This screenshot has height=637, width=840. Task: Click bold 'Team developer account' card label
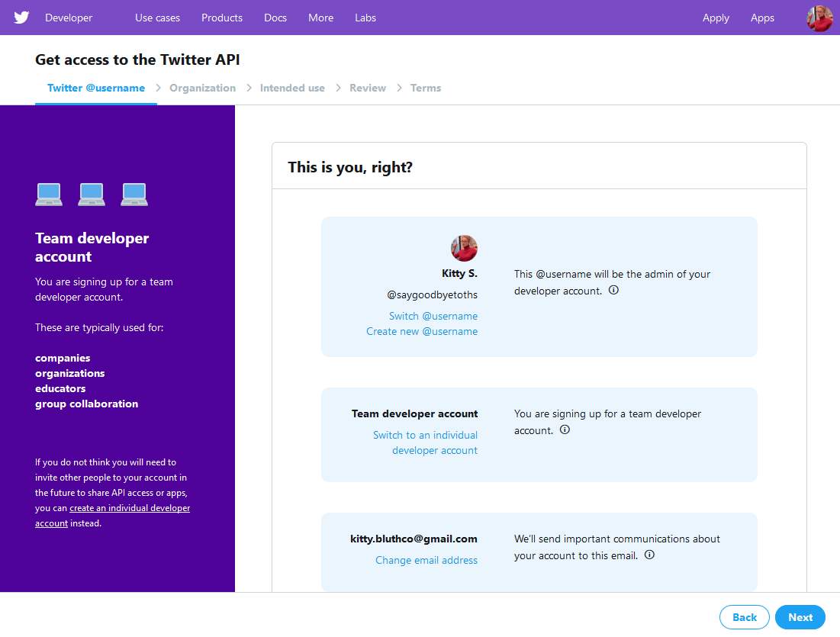tap(414, 413)
